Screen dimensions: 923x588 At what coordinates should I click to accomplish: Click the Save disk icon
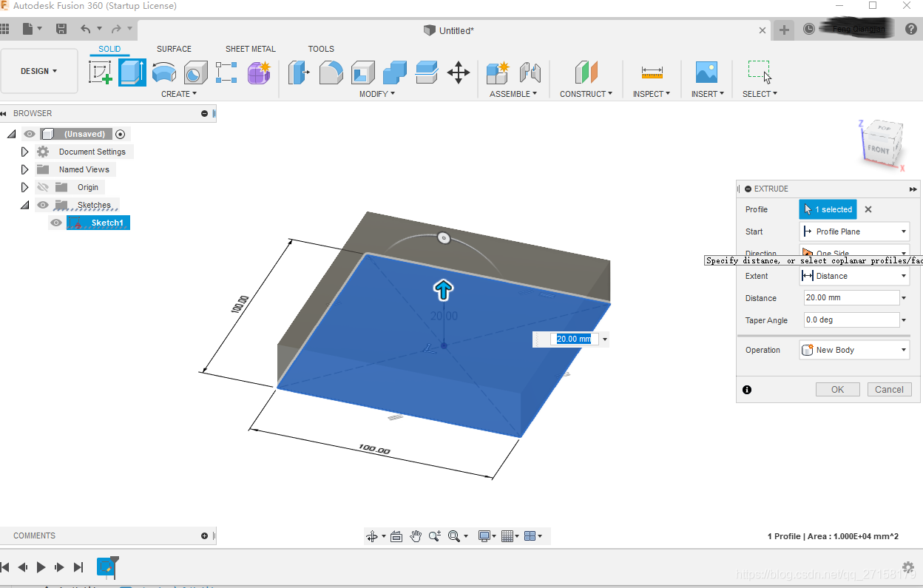click(61, 29)
